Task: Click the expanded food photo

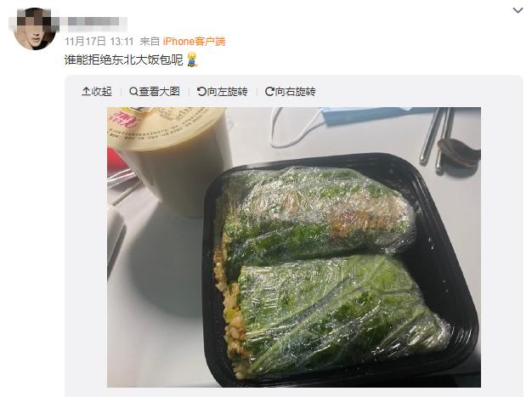Action: pyautogui.click(x=294, y=247)
